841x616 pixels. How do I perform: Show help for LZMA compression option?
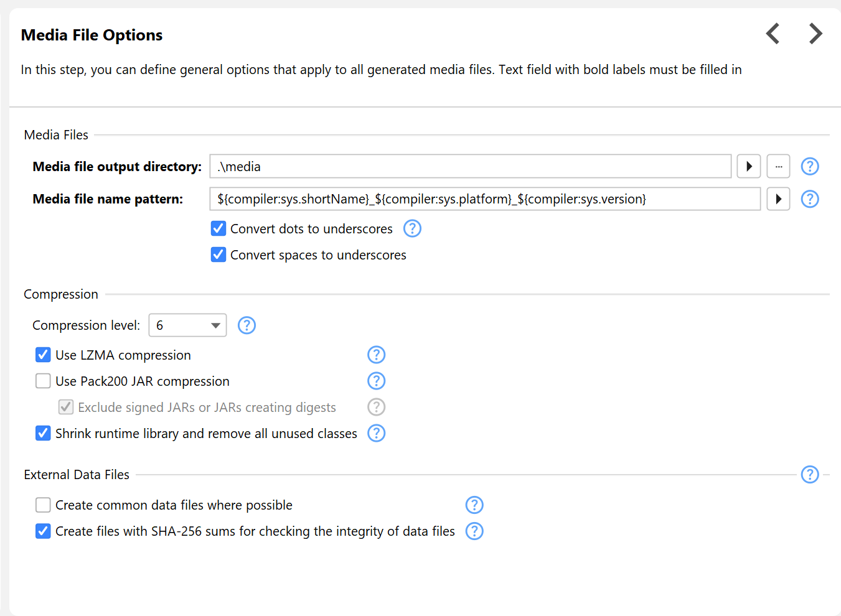point(376,355)
